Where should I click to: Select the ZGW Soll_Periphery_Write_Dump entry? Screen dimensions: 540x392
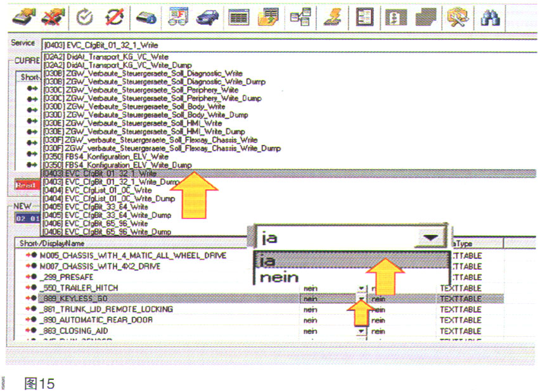152,98
